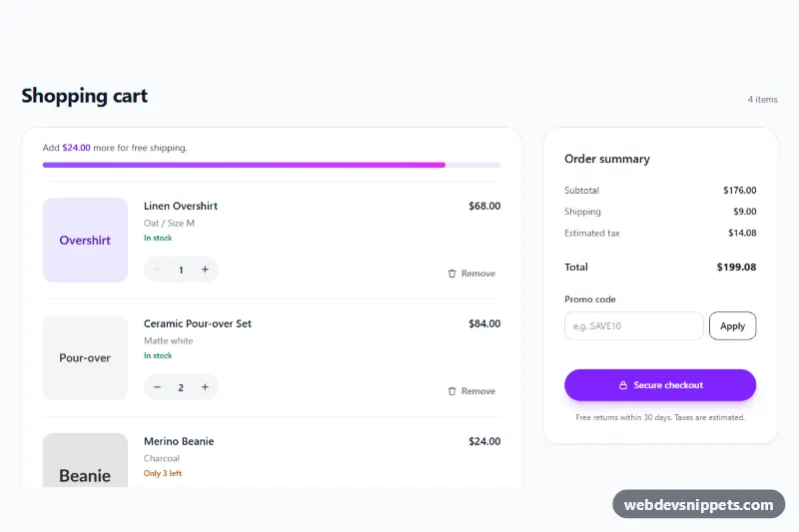Click the Promo code label
Image resolution: width=799 pixels, height=532 pixels.
click(x=589, y=299)
